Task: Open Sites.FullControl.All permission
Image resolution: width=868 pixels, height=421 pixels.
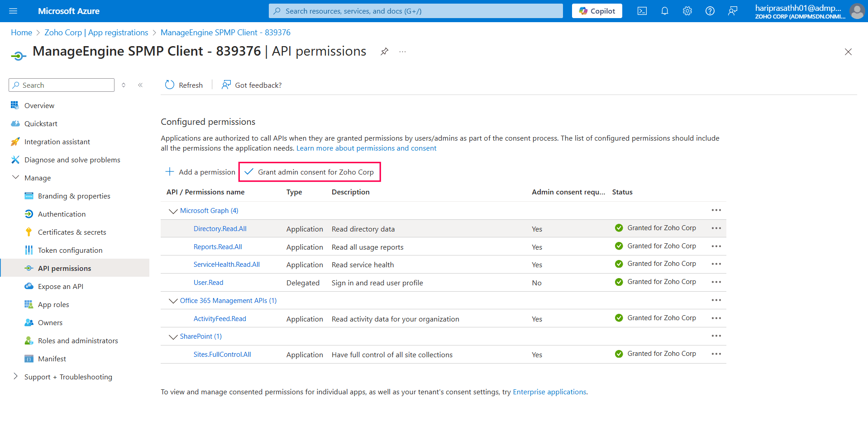Action: [222, 355]
